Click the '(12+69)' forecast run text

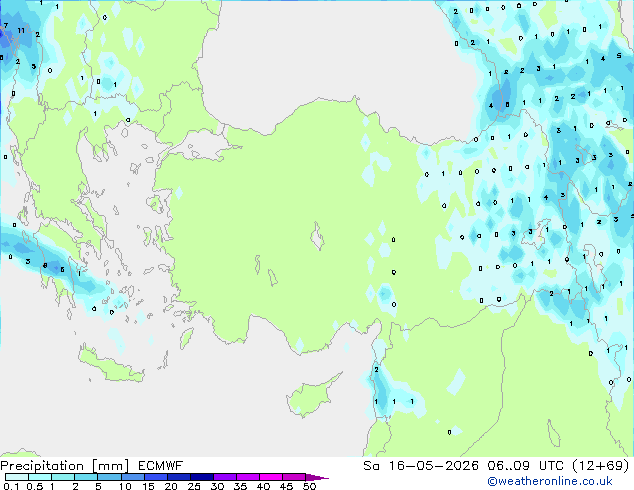point(601,466)
